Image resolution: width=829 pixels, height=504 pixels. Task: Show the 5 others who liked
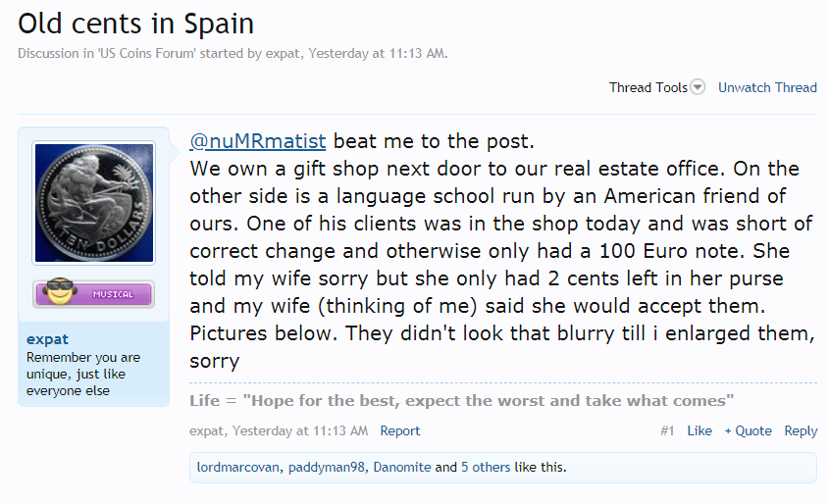[486, 467]
